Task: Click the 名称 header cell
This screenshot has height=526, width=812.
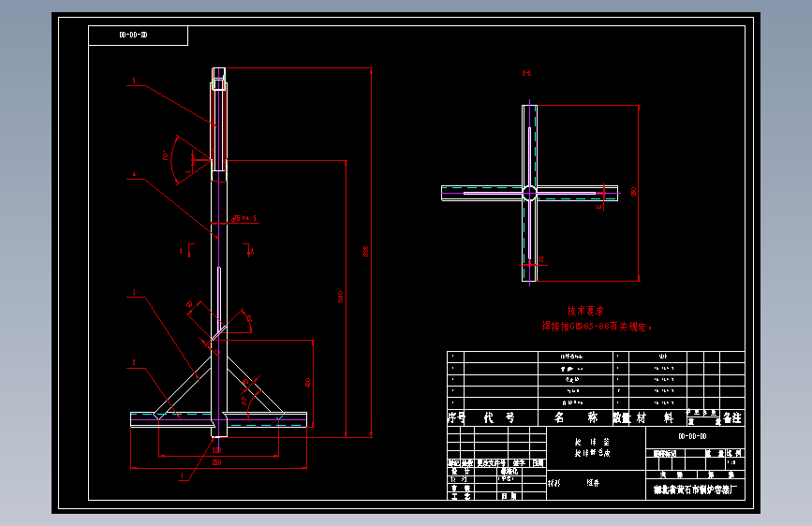Action: point(575,417)
